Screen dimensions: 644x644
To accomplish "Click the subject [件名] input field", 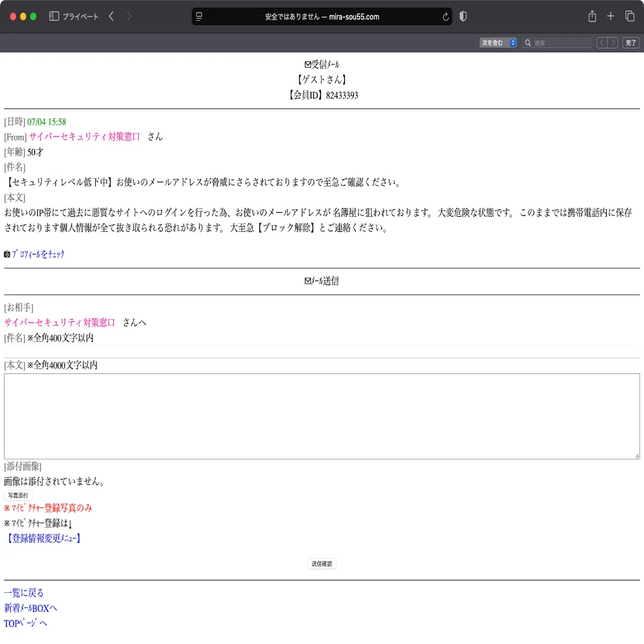I will 322,351.
